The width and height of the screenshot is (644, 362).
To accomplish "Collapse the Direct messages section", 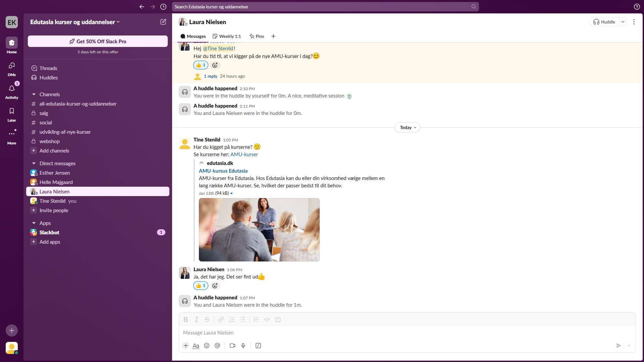I will pos(34,164).
